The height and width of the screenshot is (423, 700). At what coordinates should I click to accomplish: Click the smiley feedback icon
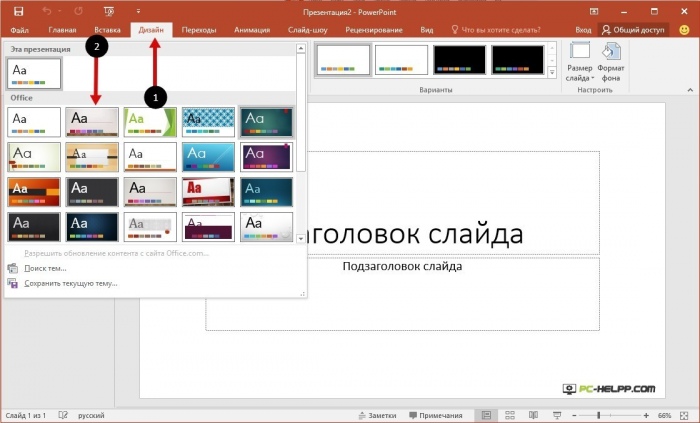click(684, 30)
